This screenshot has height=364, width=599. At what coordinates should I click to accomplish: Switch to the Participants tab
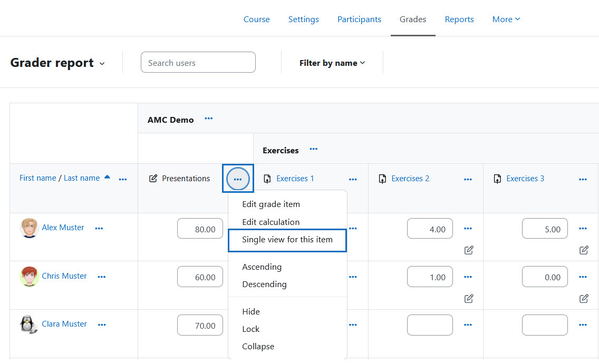click(x=359, y=19)
